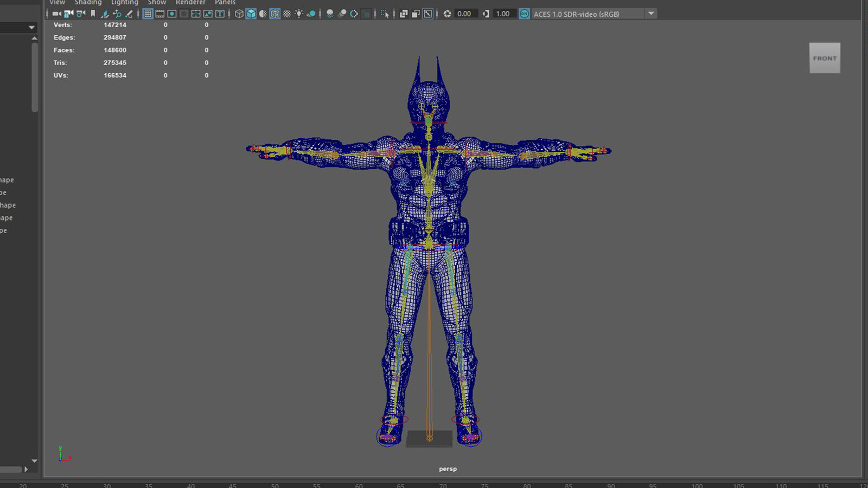The width and height of the screenshot is (868, 488).
Task: Toggle the viewport Grid display
Action: [x=148, y=14]
